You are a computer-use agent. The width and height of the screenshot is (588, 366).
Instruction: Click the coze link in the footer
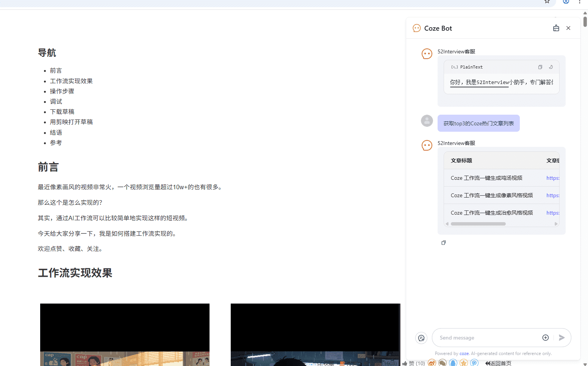click(x=464, y=354)
